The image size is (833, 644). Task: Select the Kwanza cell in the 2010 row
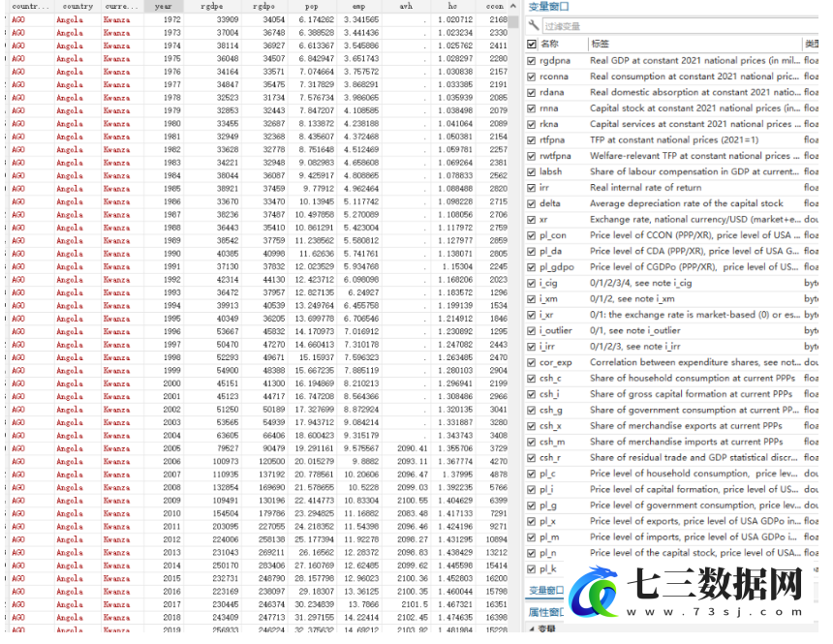click(x=117, y=514)
